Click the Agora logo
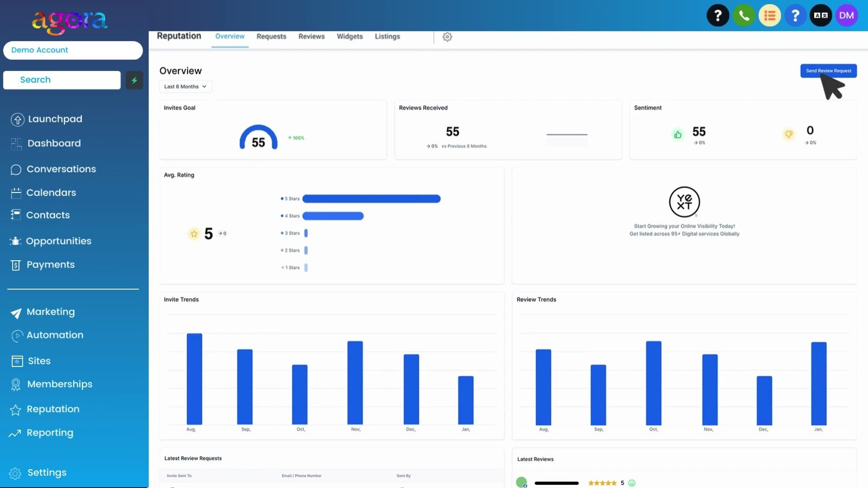Viewport: 868px width, 488px height. click(69, 22)
